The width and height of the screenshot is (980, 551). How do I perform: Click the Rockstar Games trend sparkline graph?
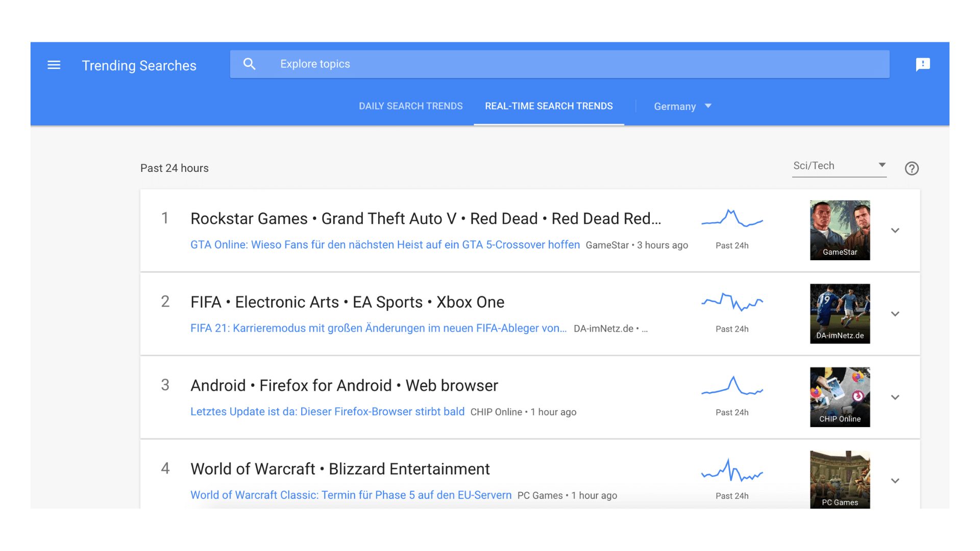pos(732,219)
